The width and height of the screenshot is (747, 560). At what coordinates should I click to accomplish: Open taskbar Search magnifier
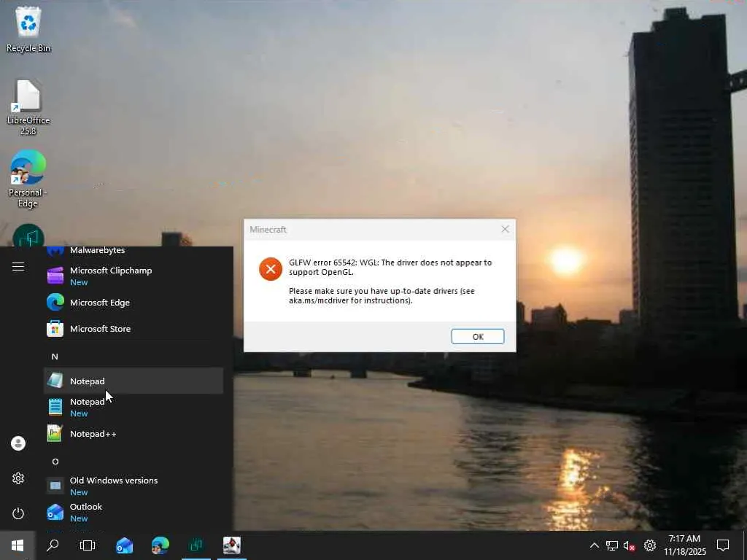click(x=53, y=545)
